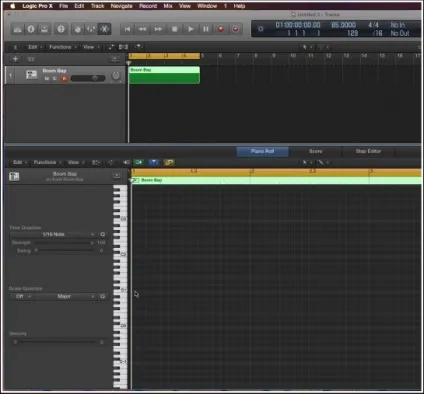
Task: Click the Pause transport button
Action: (206, 29)
